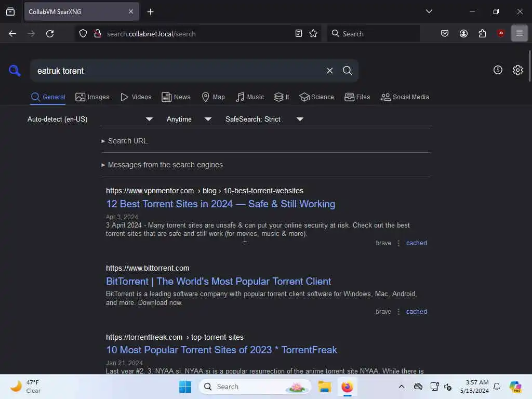The width and height of the screenshot is (532, 399).
Task: Switch to the Music search tab
Action: point(250,97)
